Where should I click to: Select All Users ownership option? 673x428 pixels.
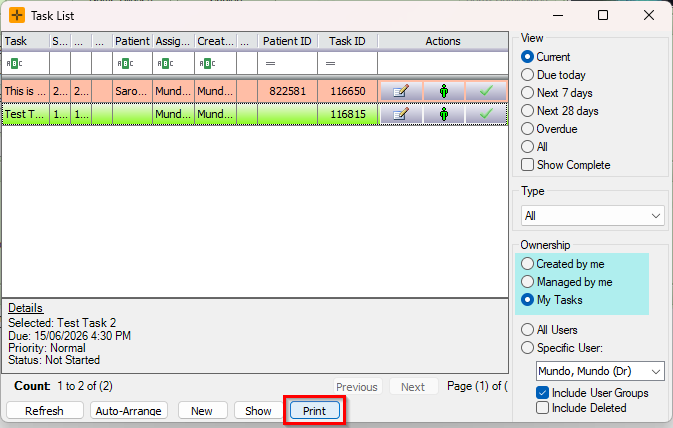(x=527, y=330)
